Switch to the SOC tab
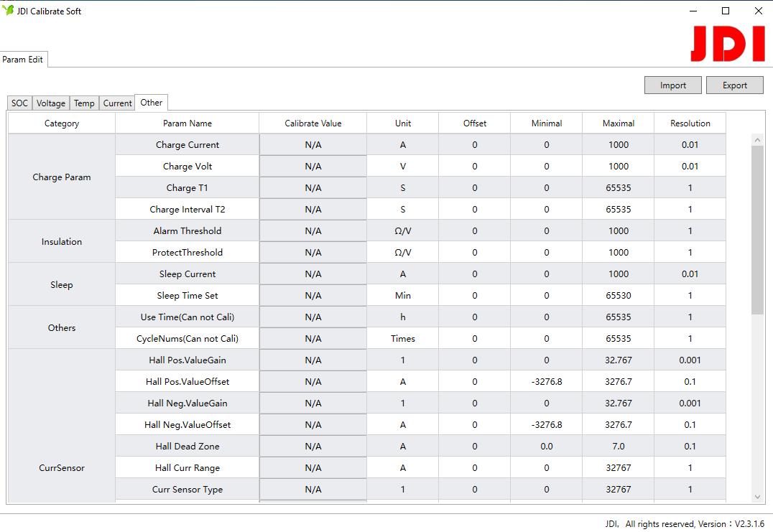This screenshot has width=773, height=532. pos(19,103)
